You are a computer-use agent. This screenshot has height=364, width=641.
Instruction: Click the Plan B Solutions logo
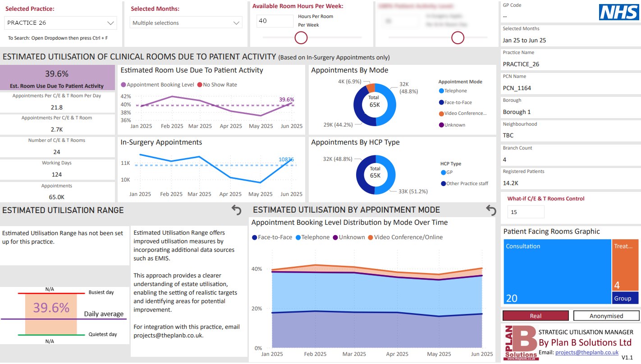click(x=520, y=343)
